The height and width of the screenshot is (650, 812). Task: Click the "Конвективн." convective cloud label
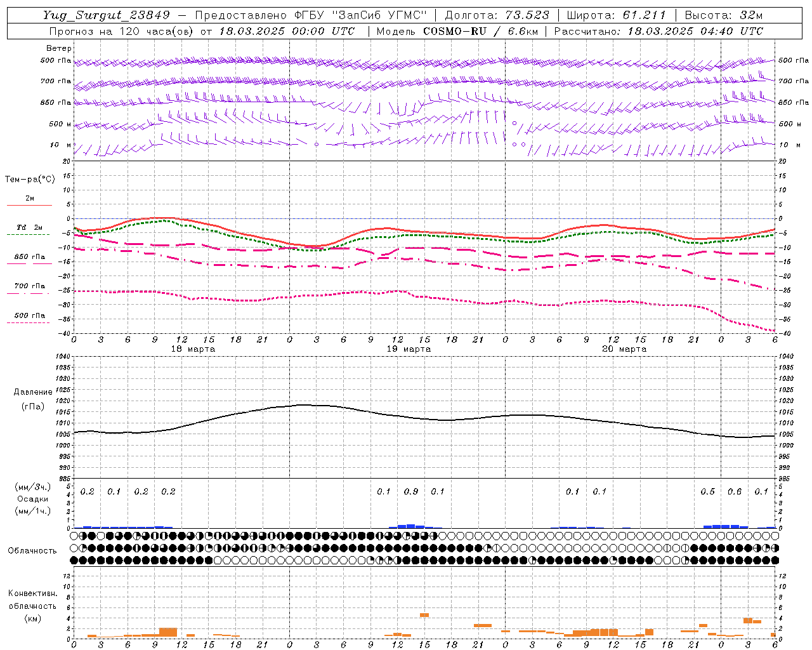pyautogui.click(x=32, y=594)
